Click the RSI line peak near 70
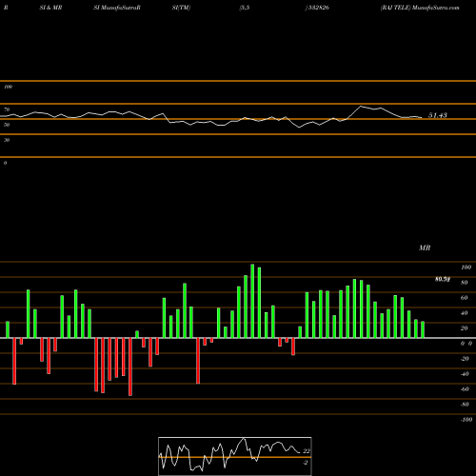476x476 pixels. tap(361, 107)
